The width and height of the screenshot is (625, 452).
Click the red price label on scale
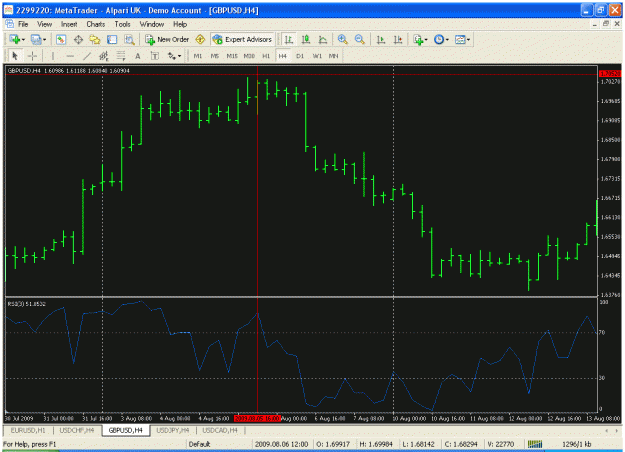pyautogui.click(x=610, y=74)
